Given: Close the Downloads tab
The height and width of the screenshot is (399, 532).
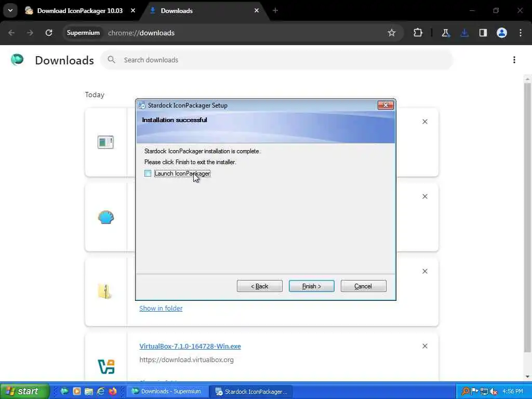Looking at the screenshot, I should click(x=257, y=10).
